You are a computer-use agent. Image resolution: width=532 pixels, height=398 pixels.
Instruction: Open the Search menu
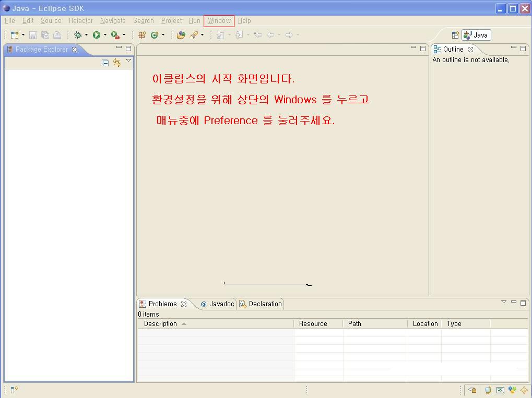[x=144, y=21]
